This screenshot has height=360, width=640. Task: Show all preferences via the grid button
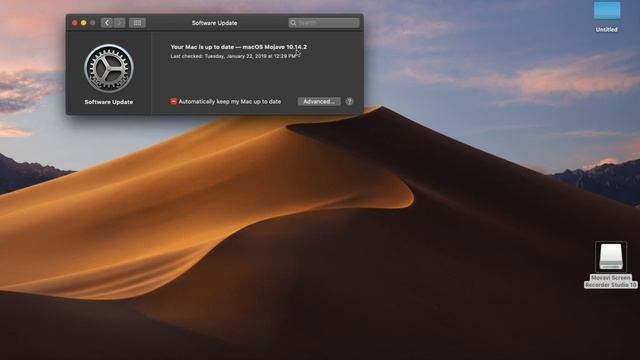tap(138, 23)
